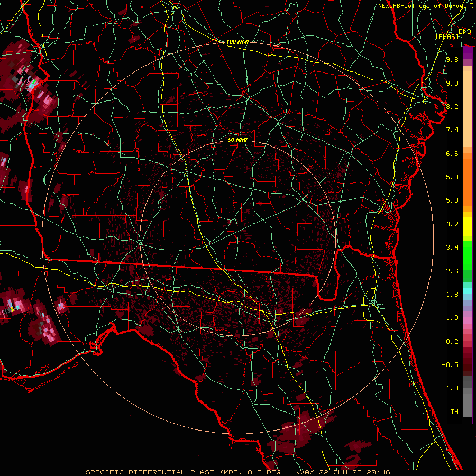Click the bright orange segment of the color bar
The width and height of the screenshot is (476, 476).
pos(467,182)
